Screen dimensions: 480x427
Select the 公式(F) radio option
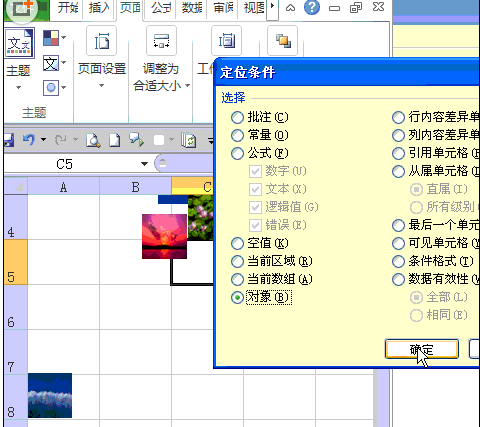click(237, 153)
